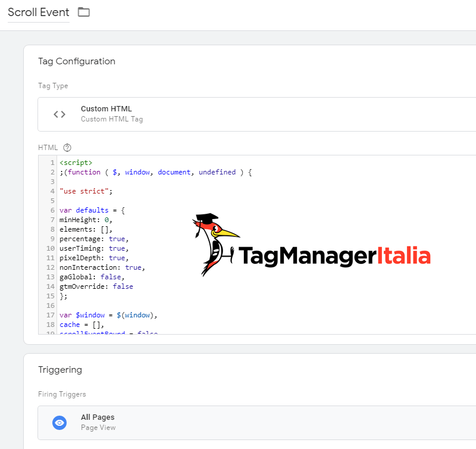The width and height of the screenshot is (476, 449).
Task: Click the Page View trigger type text
Action: click(98, 428)
